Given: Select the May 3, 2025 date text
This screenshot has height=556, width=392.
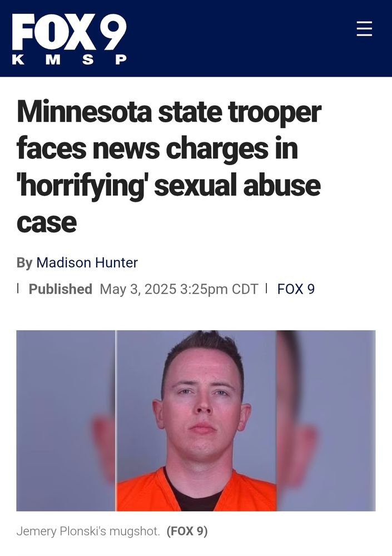Looking at the screenshot, I should pyautogui.click(x=138, y=289).
